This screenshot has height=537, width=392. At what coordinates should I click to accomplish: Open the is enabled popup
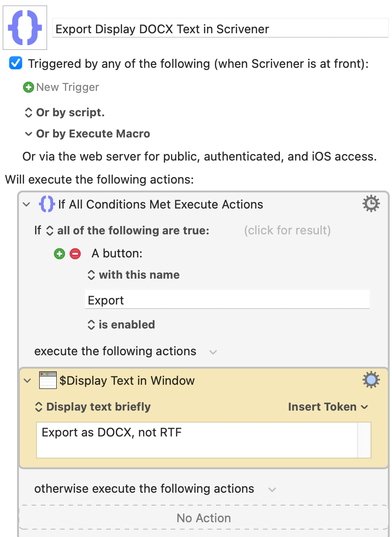pyautogui.click(x=121, y=324)
